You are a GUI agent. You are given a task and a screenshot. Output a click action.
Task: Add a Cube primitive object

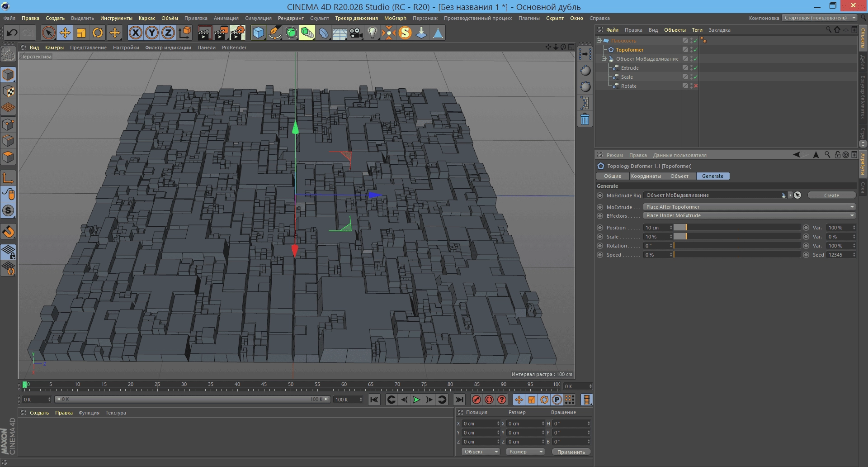click(x=258, y=33)
